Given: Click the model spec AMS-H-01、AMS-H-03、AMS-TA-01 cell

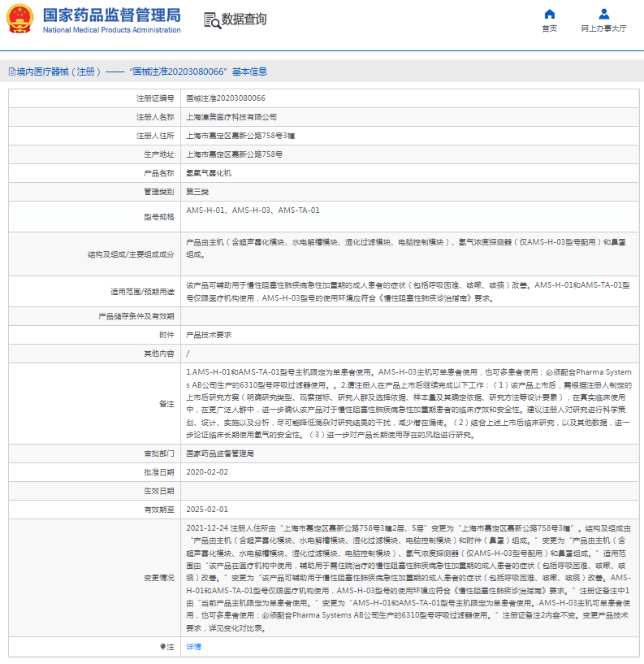Looking at the screenshot, I should (x=253, y=210).
